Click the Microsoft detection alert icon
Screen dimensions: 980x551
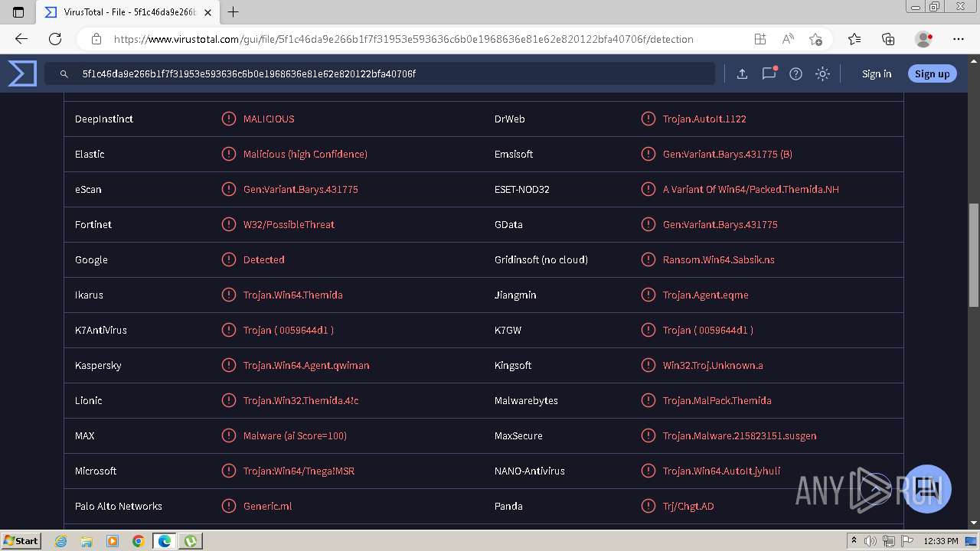coord(228,471)
